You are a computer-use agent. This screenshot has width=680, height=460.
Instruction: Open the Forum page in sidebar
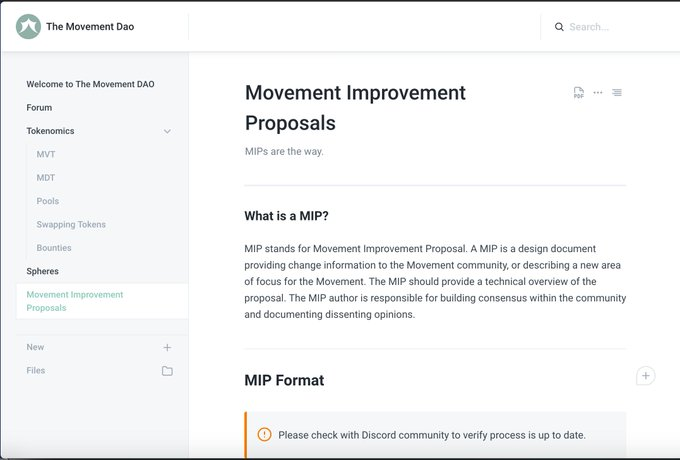(x=39, y=108)
